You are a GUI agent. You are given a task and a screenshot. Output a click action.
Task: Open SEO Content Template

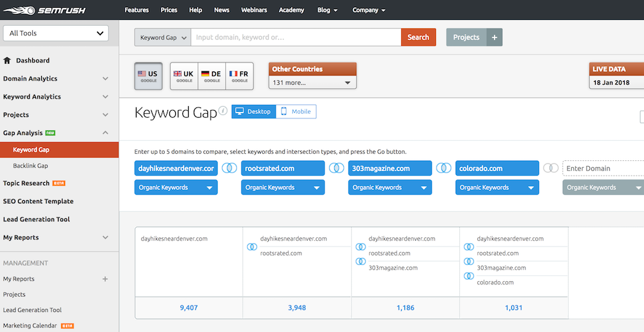coord(38,201)
